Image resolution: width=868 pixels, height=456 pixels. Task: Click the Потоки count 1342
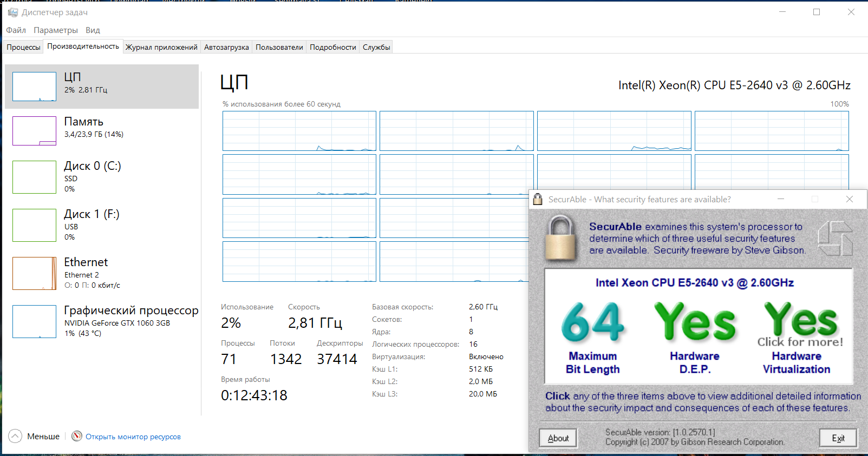286,359
